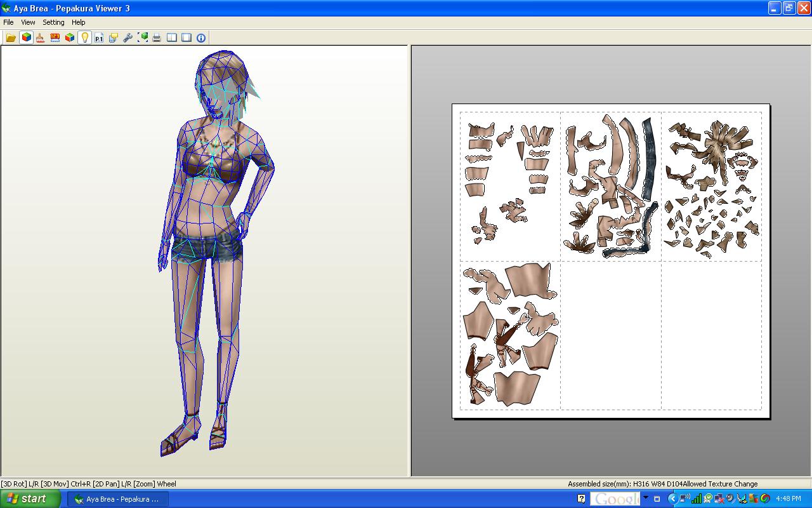Click the P.1 page number icon
Screen dimensions: 812x508
[x=99, y=38]
